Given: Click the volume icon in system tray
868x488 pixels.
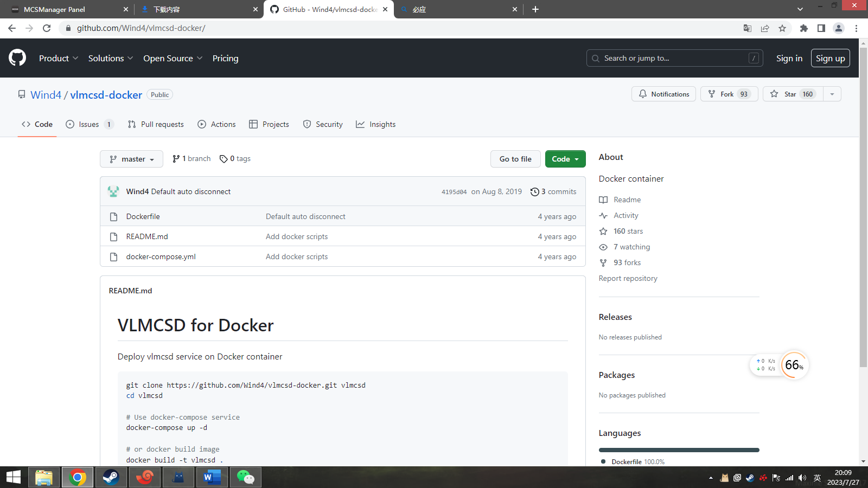Looking at the screenshot, I should [802, 478].
